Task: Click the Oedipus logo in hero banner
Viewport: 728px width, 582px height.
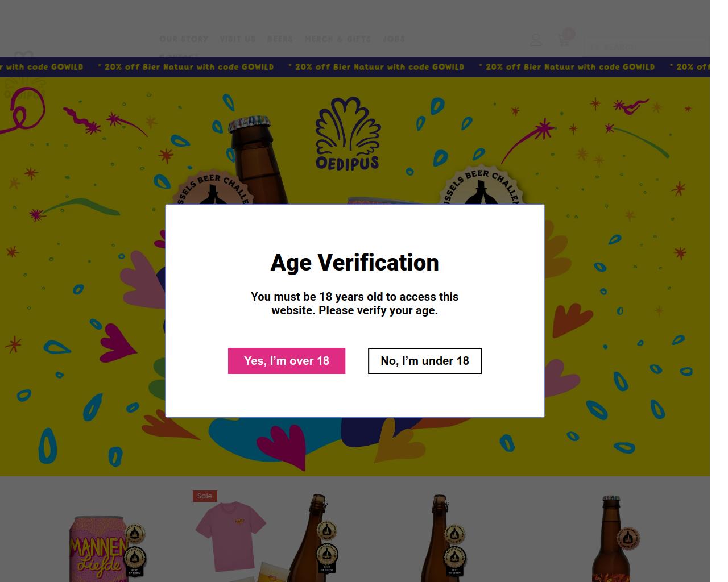Action: pyautogui.click(x=348, y=134)
